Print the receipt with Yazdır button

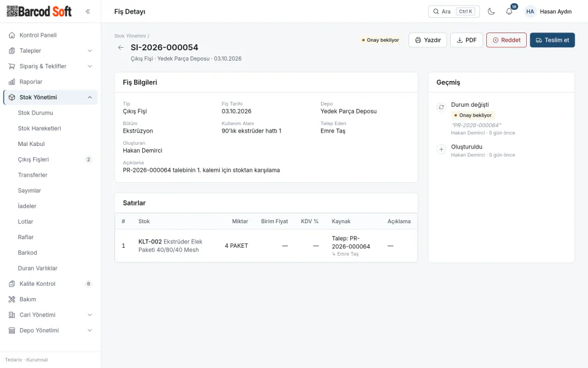tap(428, 40)
